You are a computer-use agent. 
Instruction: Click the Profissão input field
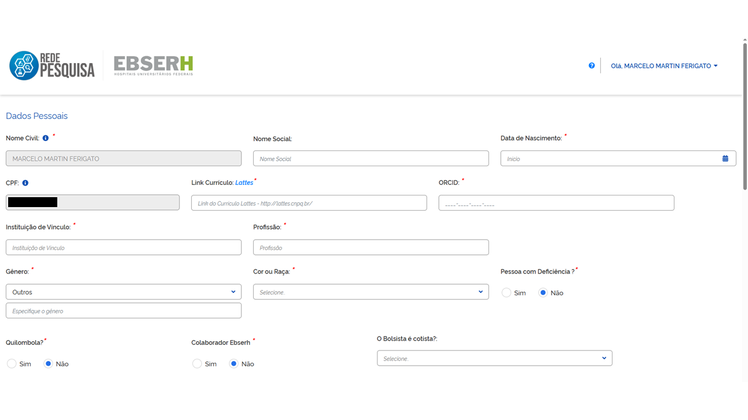(371, 247)
